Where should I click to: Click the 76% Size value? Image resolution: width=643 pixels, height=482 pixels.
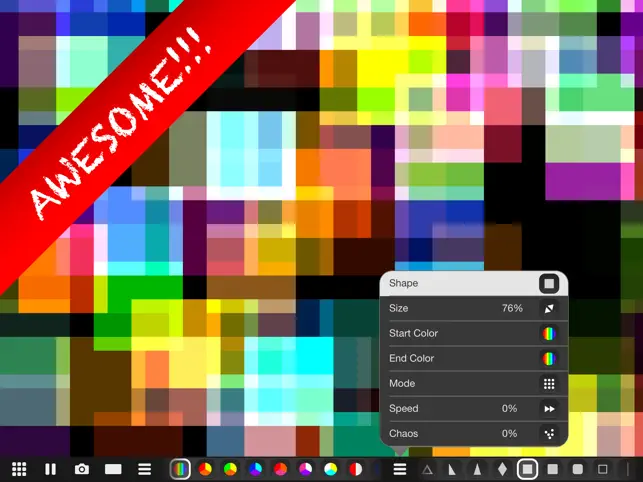[x=512, y=308]
